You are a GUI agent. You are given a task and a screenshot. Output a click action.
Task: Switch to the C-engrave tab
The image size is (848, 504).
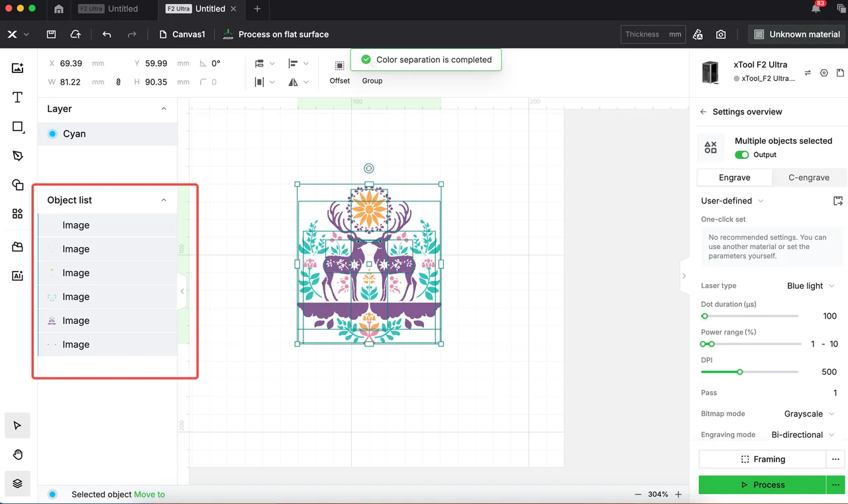(x=809, y=177)
